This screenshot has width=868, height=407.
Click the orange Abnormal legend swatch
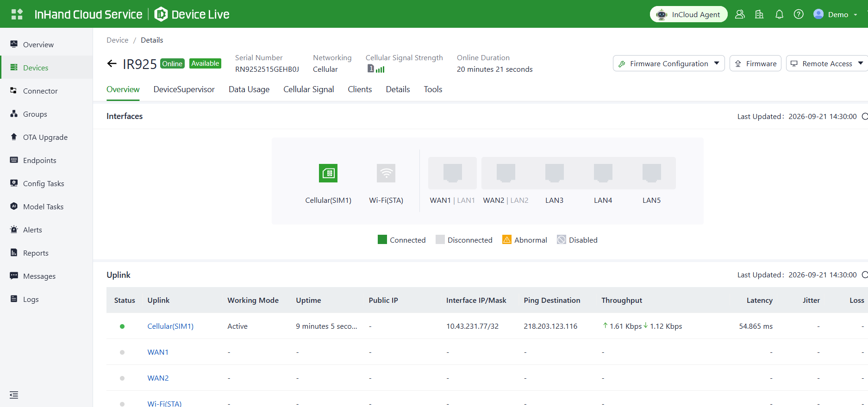coord(507,239)
